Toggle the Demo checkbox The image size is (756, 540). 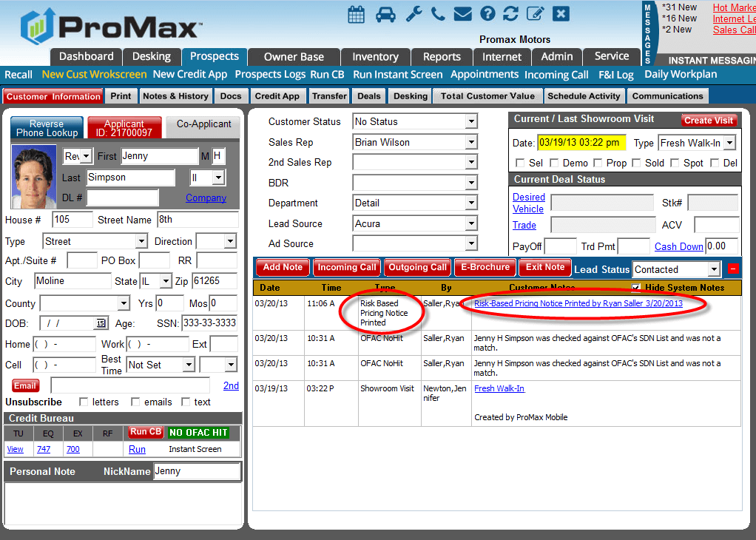(554, 163)
